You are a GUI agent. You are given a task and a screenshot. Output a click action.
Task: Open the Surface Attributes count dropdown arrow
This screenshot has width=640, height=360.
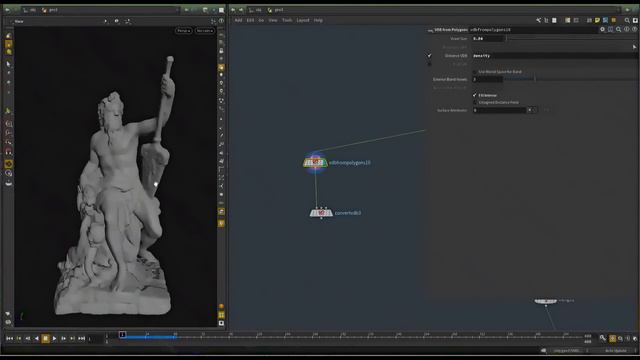pyautogui.click(x=530, y=110)
